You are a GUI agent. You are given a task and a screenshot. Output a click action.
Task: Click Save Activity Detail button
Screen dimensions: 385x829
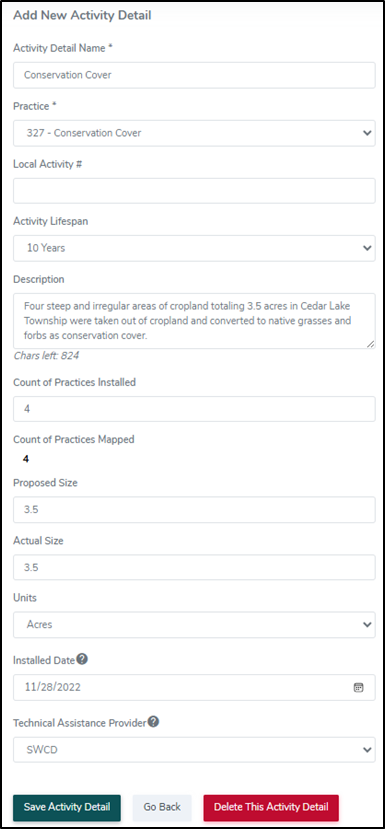(67, 807)
